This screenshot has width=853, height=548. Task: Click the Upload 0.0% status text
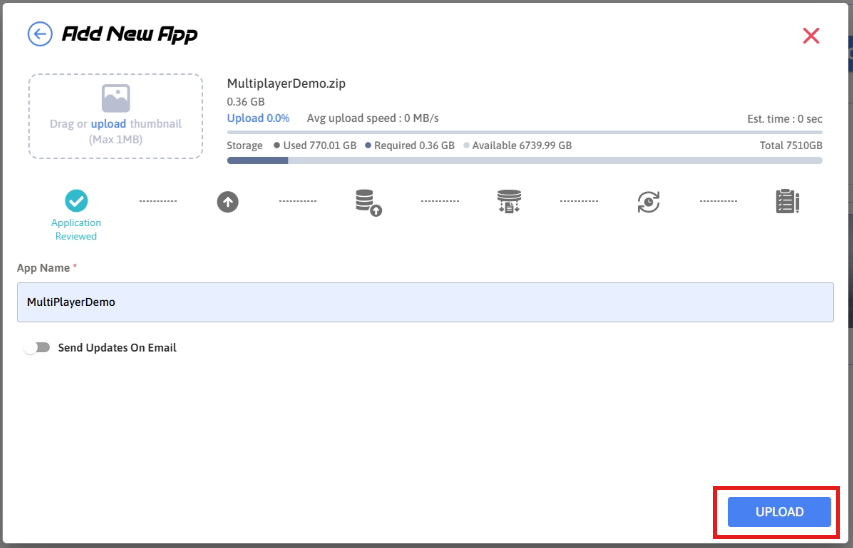258,118
